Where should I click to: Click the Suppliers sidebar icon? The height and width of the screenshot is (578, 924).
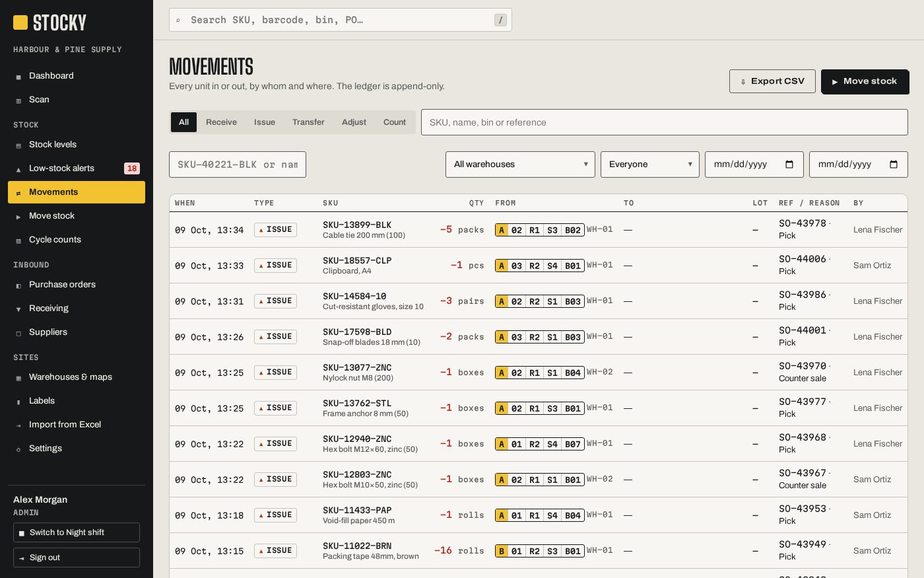click(x=18, y=333)
